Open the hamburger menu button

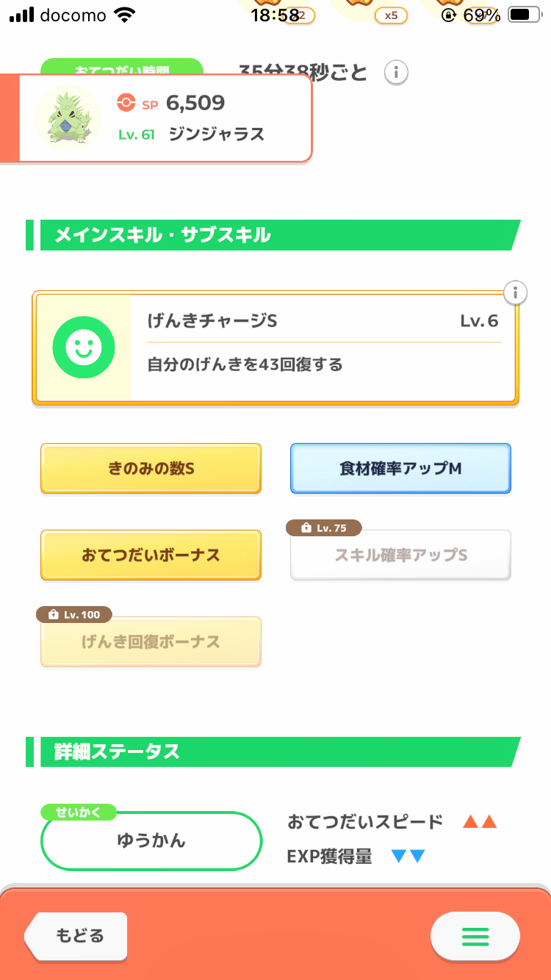[x=475, y=936]
